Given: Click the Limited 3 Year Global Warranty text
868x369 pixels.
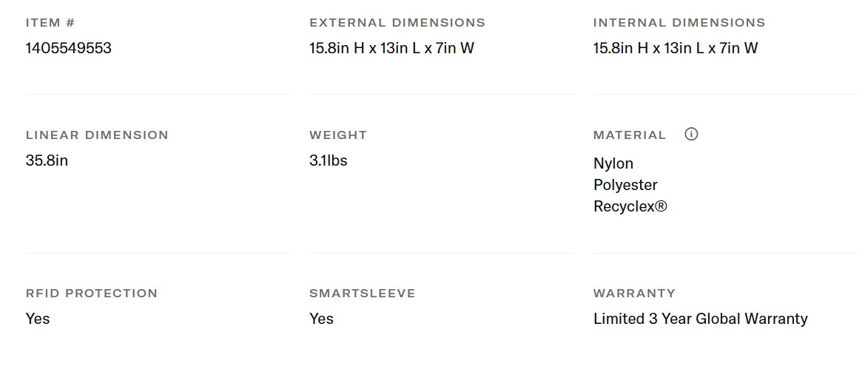Looking at the screenshot, I should pyautogui.click(x=700, y=319).
